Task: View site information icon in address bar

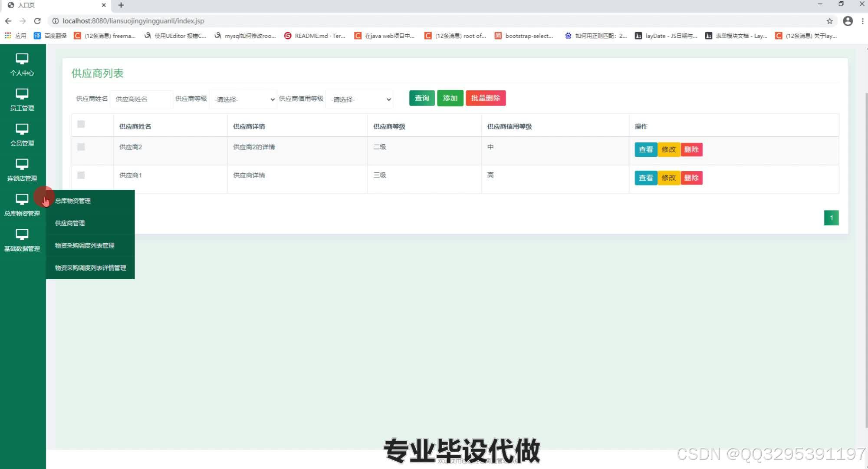Action: (x=56, y=21)
